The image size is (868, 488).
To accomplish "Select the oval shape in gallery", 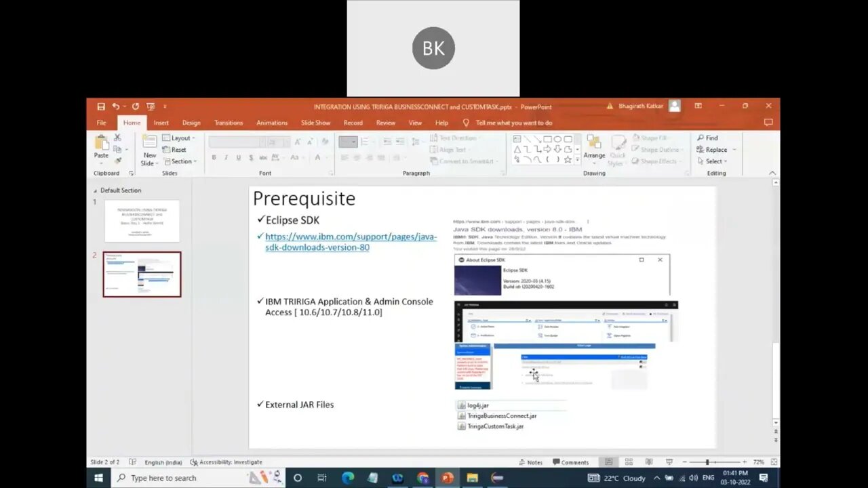I will pos(557,139).
